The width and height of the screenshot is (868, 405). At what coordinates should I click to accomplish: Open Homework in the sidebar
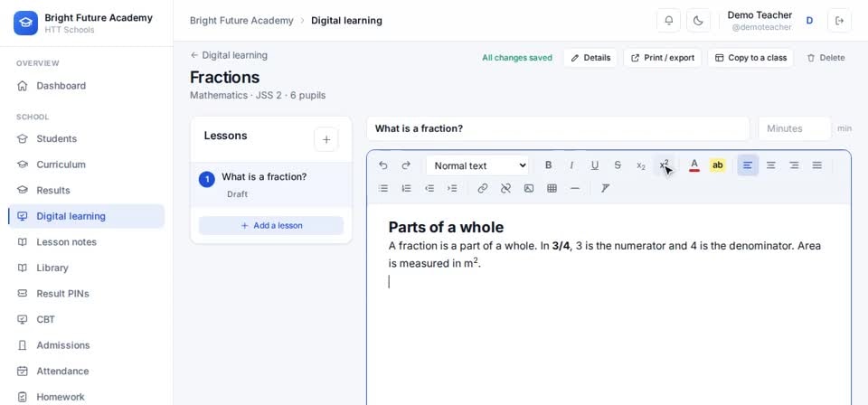tap(87, 397)
